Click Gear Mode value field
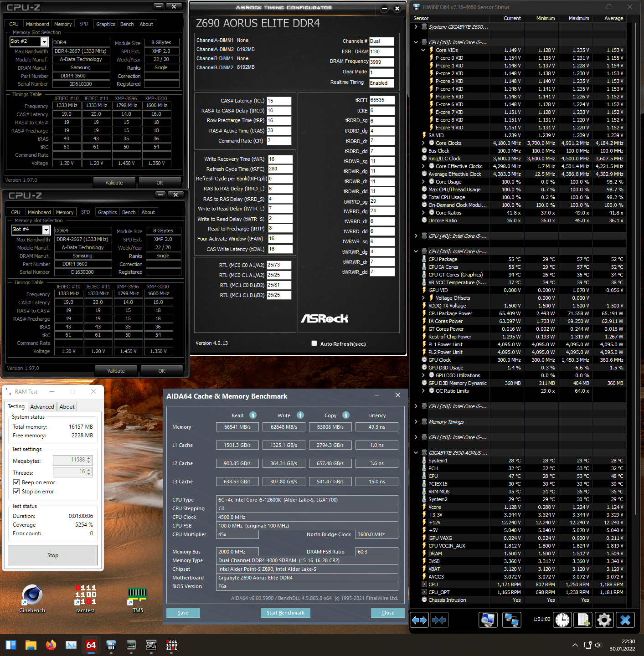644x656 pixels. click(381, 72)
